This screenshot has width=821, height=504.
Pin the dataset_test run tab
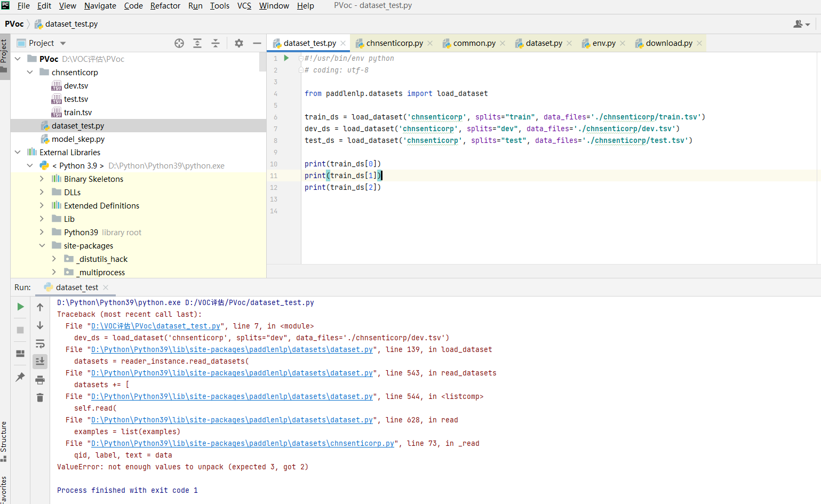tap(20, 377)
